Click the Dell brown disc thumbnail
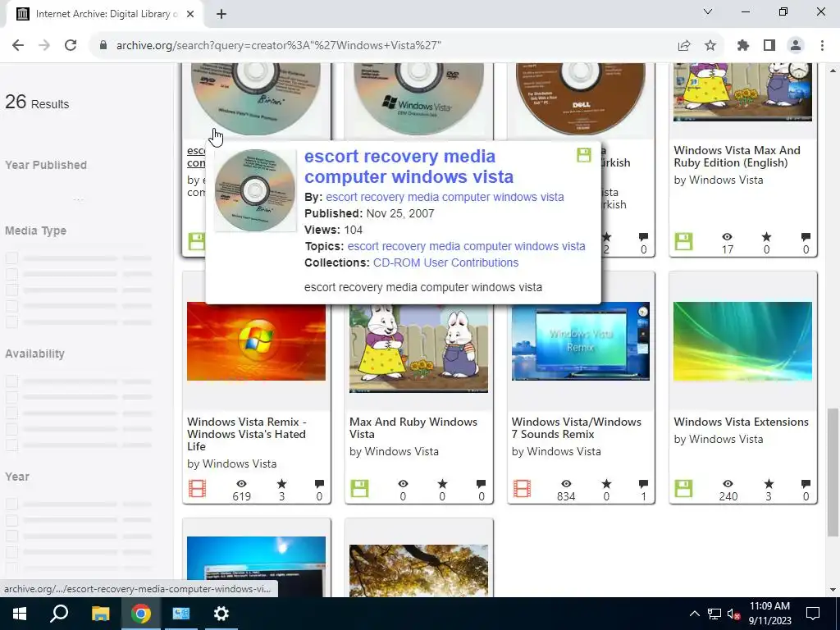This screenshot has width=840, height=630. [581, 98]
